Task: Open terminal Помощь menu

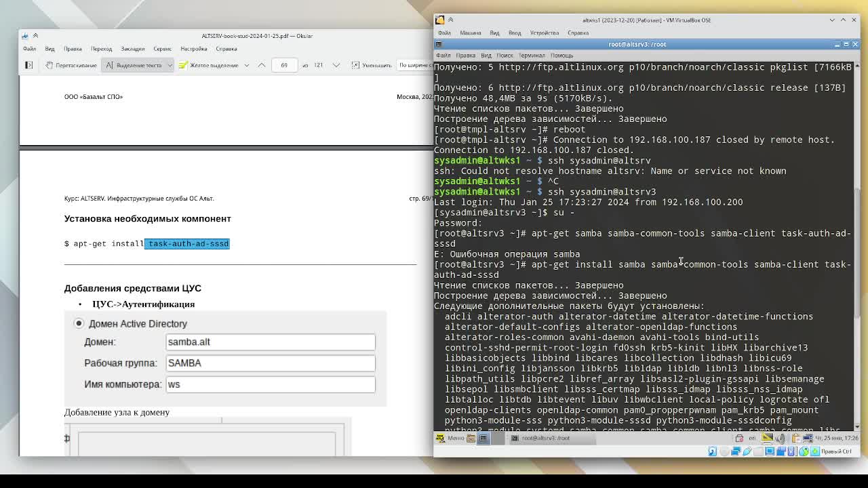Action: pos(561,55)
